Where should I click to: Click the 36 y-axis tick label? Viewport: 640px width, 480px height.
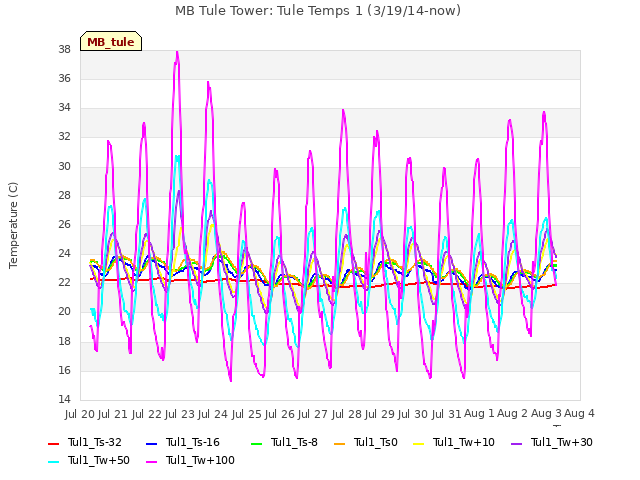coord(64,78)
